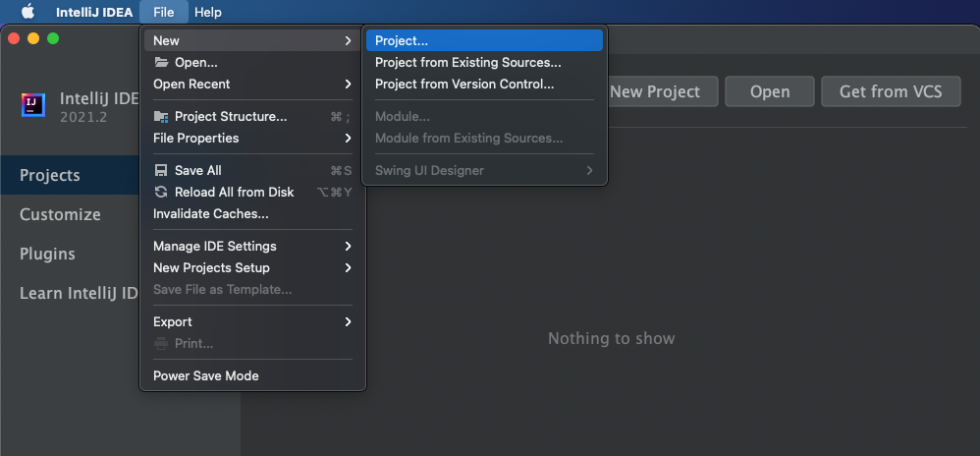980x456 pixels.
Task: Open the IntelliJ IDEA application menu
Action: [94, 12]
